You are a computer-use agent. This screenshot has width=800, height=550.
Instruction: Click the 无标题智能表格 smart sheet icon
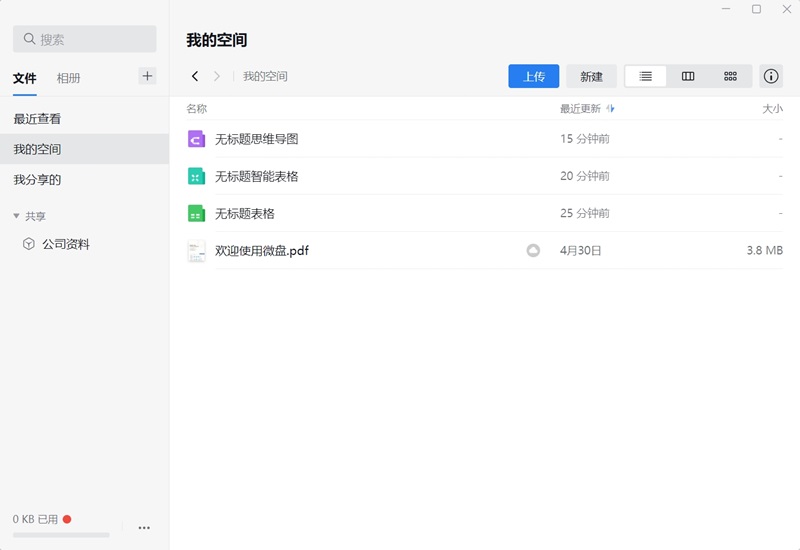tap(196, 176)
